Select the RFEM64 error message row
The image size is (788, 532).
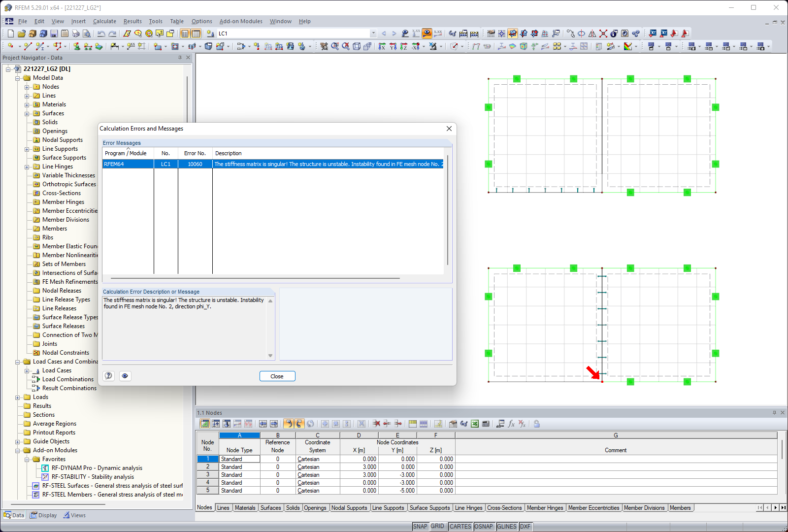point(273,164)
